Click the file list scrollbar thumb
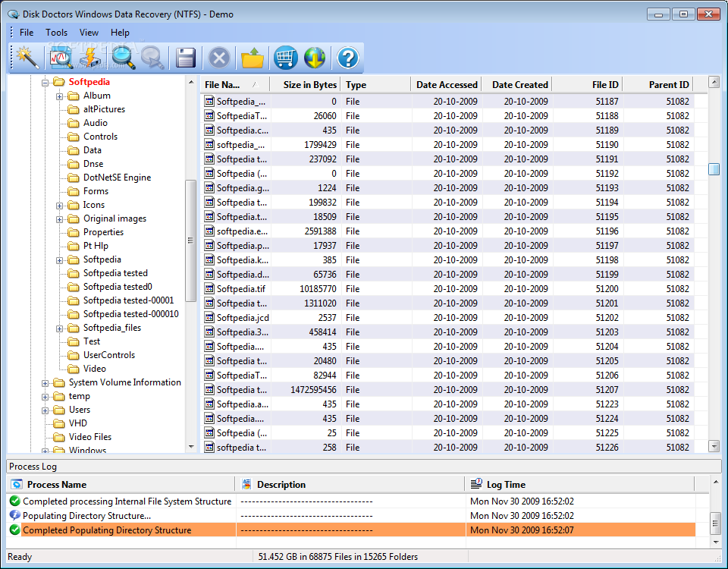Screen dimensions: 728x569 (714, 169)
